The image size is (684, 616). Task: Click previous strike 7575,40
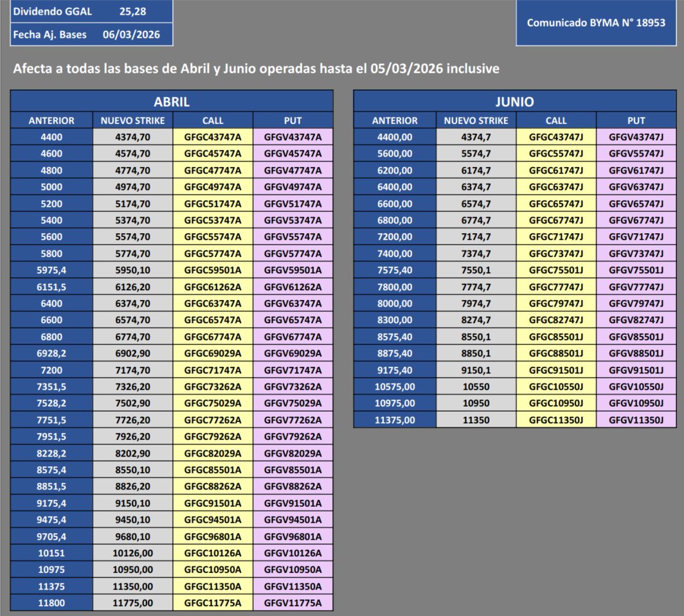click(395, 270)
